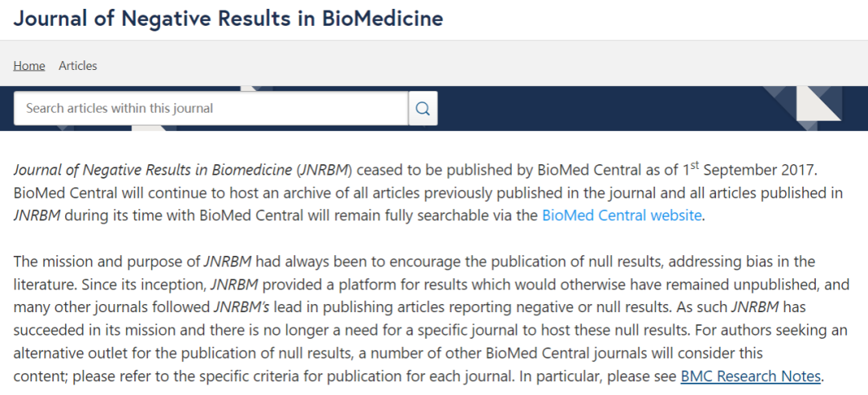This screenshot has width=868, height=395.
Task: Open the Articles navigation item
Action: (x=78, y=65)
